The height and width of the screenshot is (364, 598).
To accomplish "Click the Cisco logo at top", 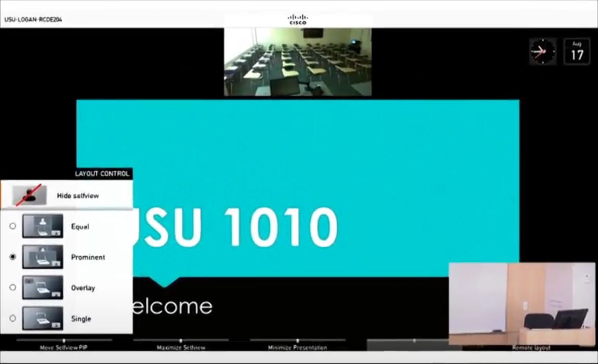I will click(298, 20).
